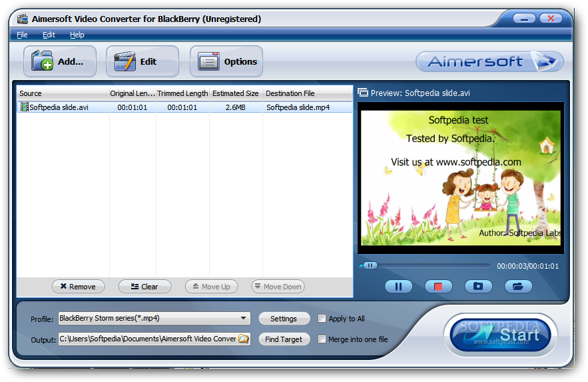The image size is (588, 382).
Task: Click the Trimmed Length column header
Action: point(182,93)
